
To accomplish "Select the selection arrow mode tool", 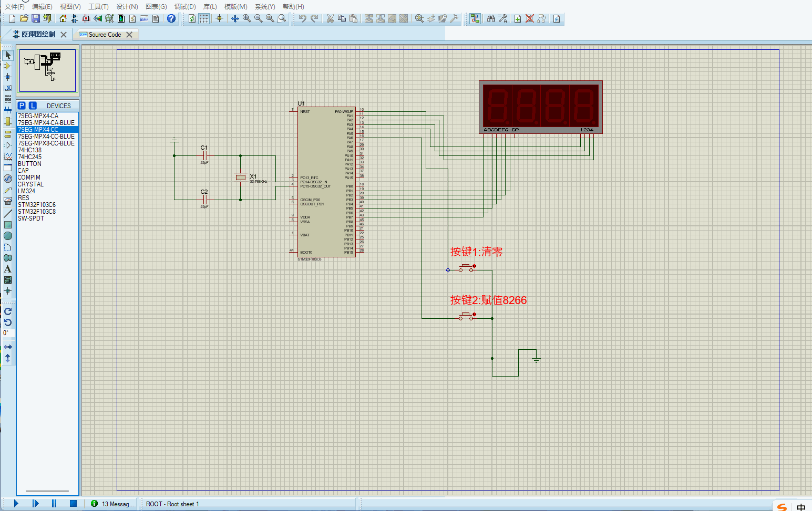I will [8, 55].
